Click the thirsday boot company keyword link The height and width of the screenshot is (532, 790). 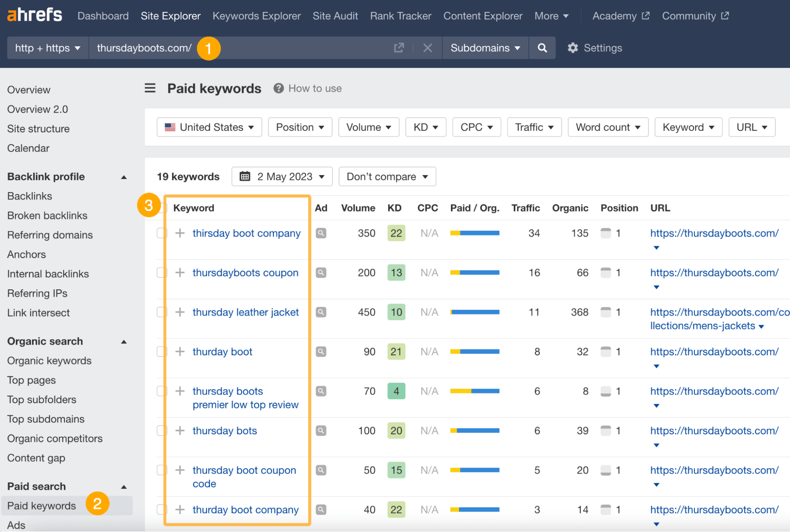click(246, 233)
